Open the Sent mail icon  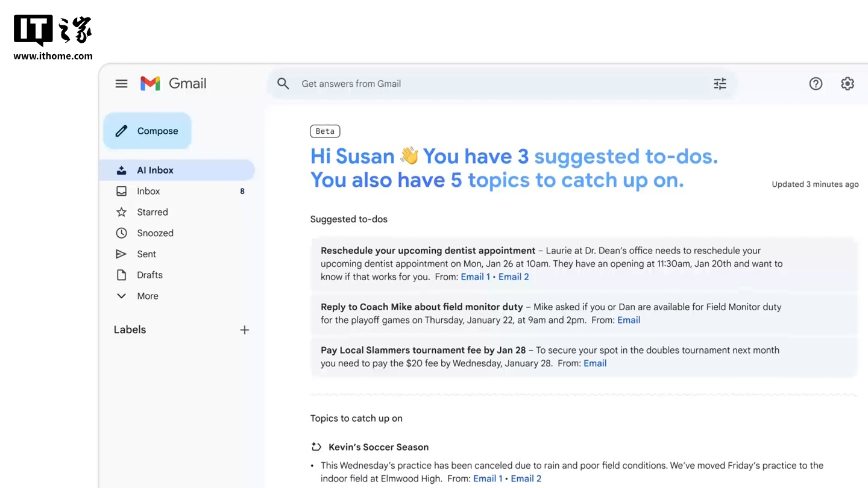pyautogui.click(x=122, y=254)
